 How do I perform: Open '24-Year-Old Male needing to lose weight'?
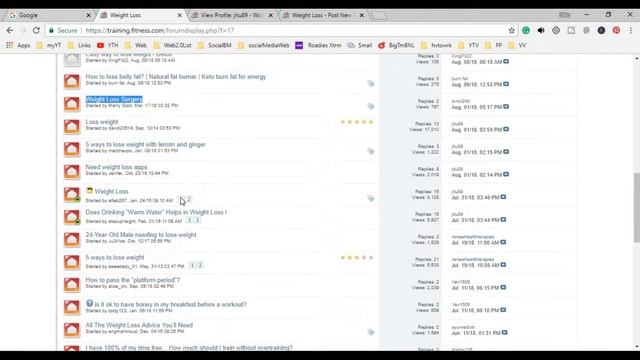tap(141, 235)
